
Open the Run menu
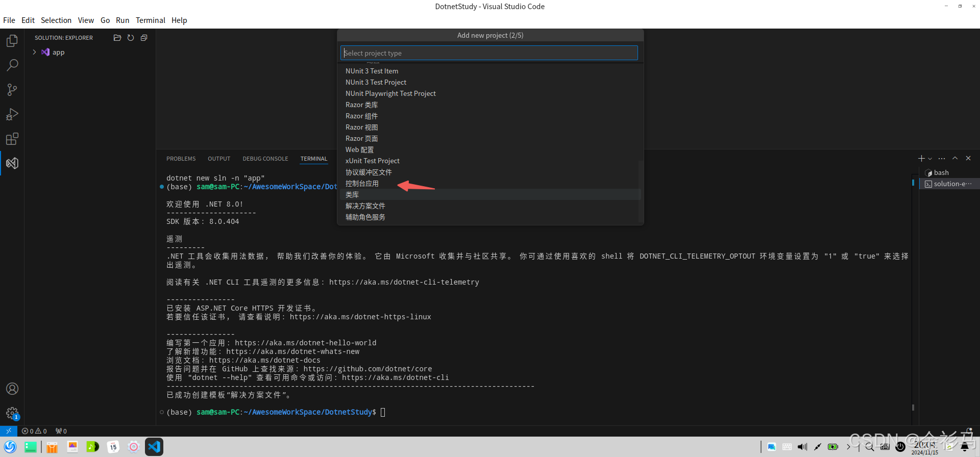[x=122, y=20]
